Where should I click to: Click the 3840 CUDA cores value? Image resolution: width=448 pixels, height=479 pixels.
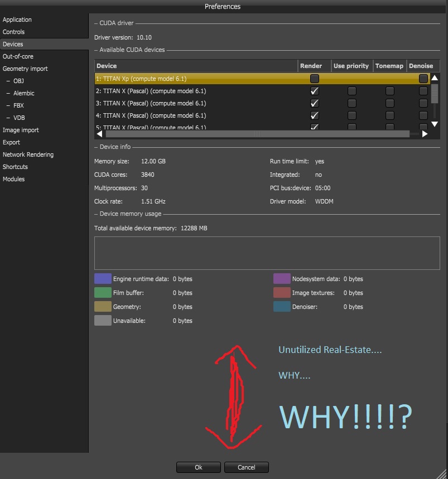tap(148, 175)
